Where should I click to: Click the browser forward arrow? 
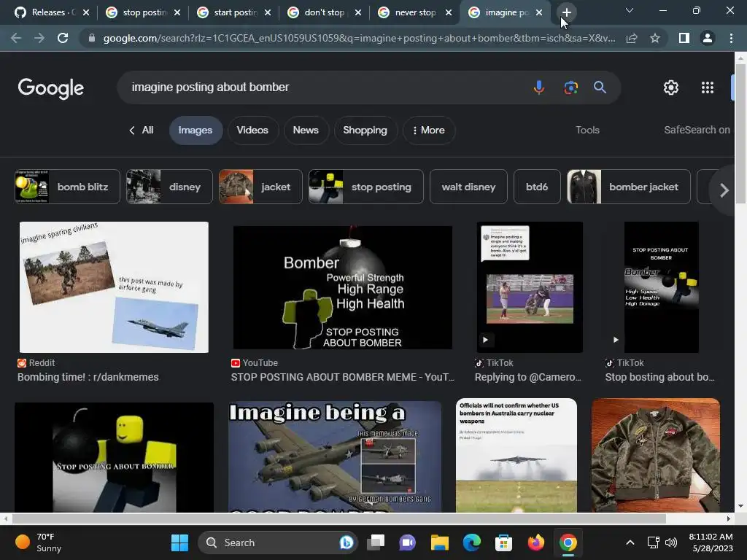[x=39, y=38]
